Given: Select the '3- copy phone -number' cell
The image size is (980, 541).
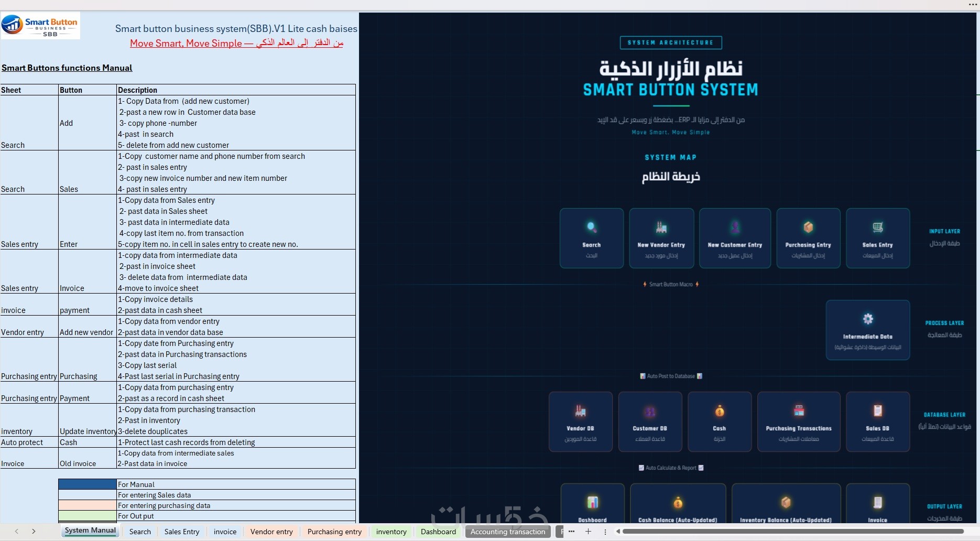Looking at the screenshot, I should pos(236,123).
